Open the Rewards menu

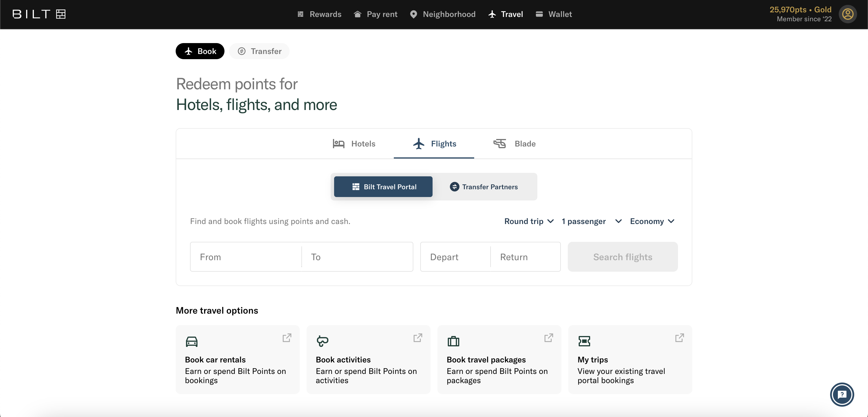319,14
